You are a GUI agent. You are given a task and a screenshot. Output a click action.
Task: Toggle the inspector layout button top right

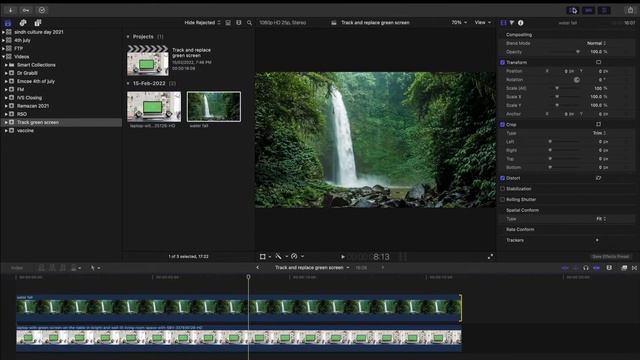click(604, 10)
